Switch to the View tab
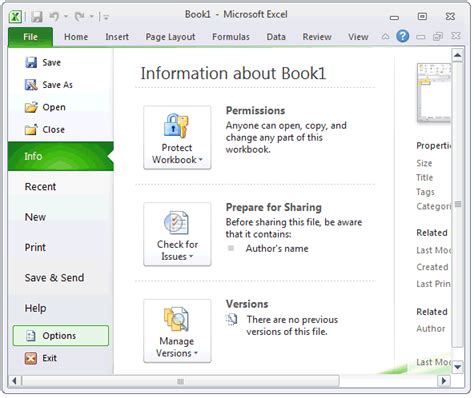Viewport: 474px width, 398px height. 358,37
